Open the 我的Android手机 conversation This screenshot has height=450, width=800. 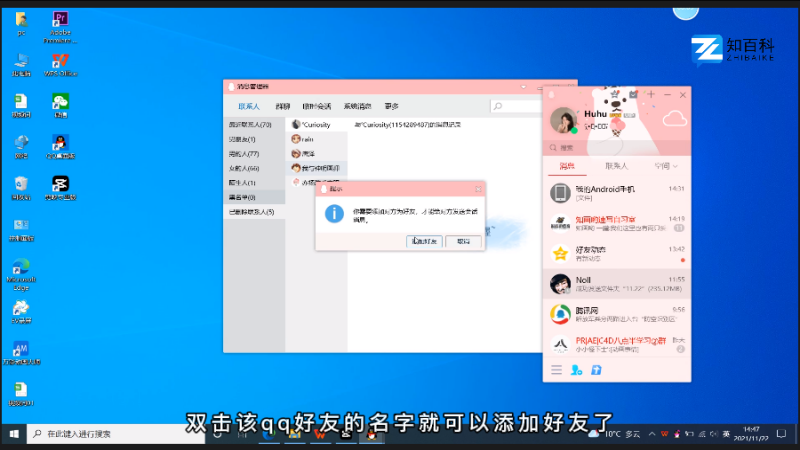pyautogui.click(x=617, y=193)
